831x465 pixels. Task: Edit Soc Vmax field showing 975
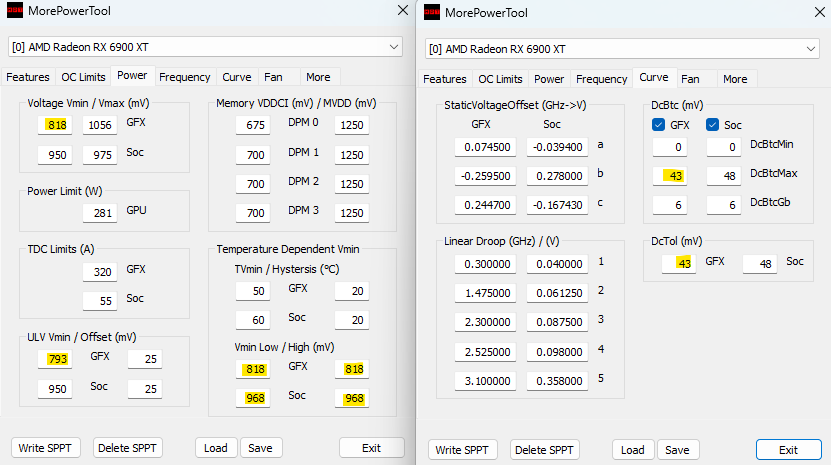(100, 155)
